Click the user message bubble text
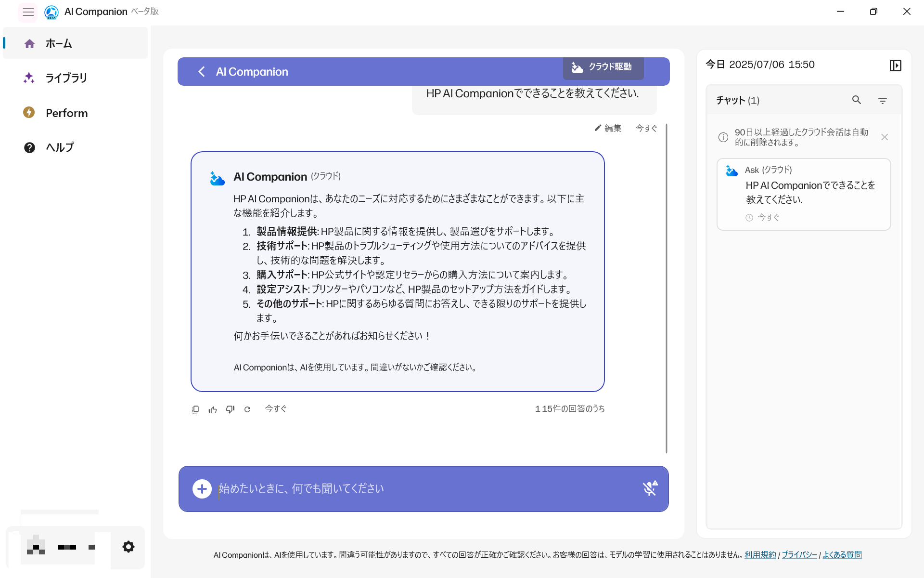This screenshot has height=578, width=924. (x=532, y=93)
